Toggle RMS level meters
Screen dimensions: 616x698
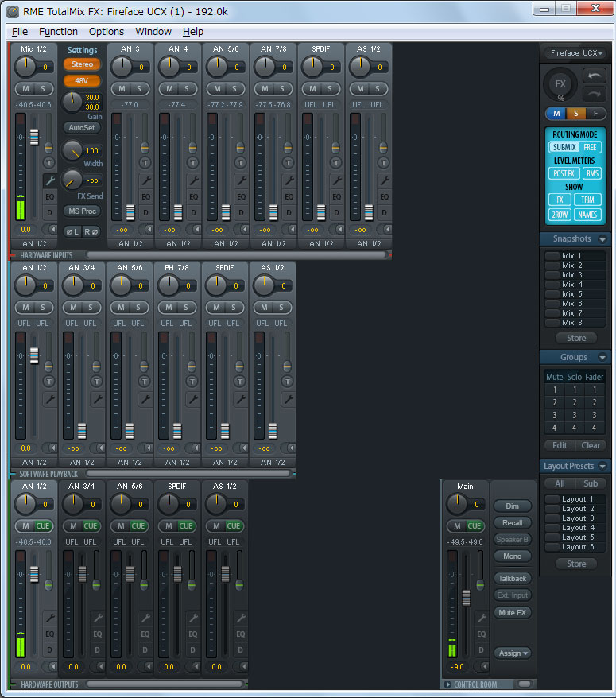click(592, 173)
